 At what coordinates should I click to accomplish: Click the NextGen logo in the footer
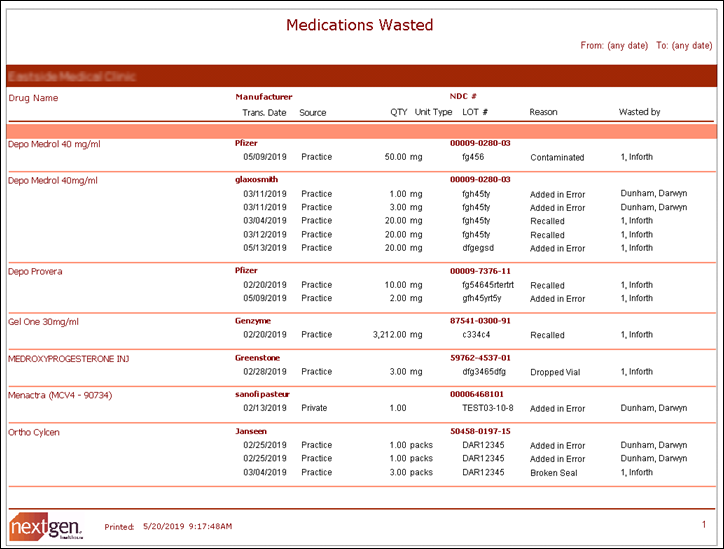tap(46, 526)
